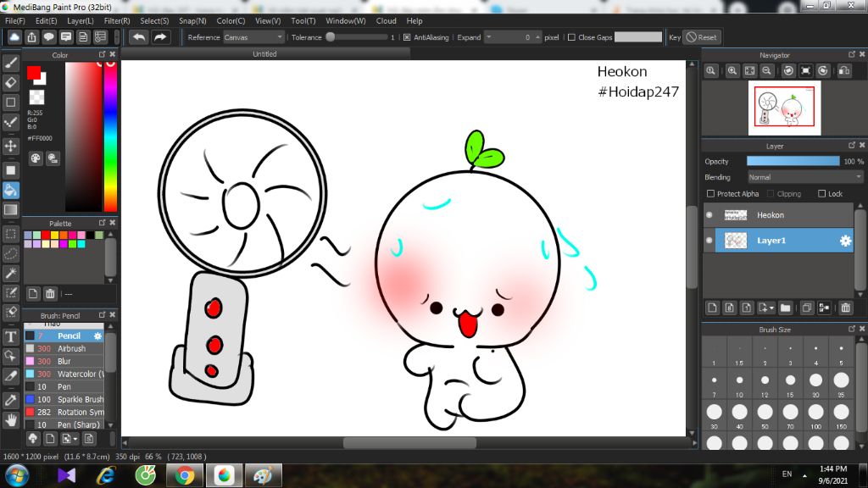Click the layer Opacity slider
This screenshot has width=868, height=488.
793,161
